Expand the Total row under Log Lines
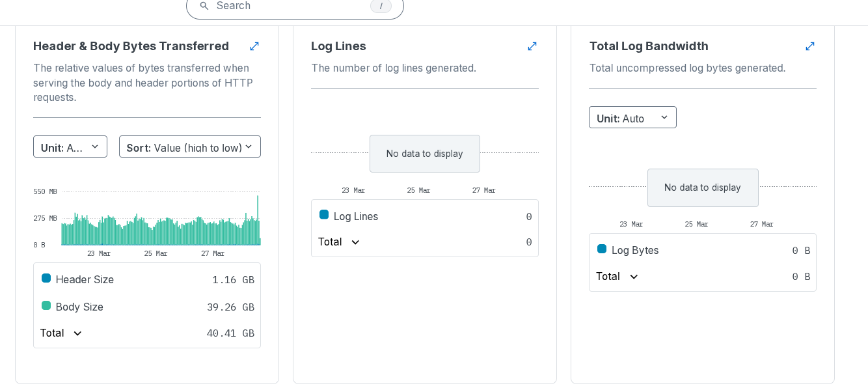The width and height of the screenshot is (868, 390). [x=339, y=242]
